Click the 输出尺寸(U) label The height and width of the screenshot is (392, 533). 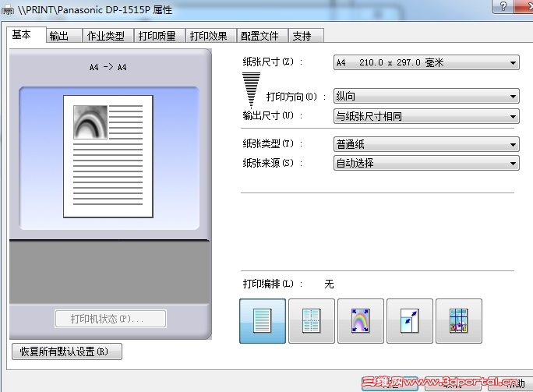(x=272, y=115)
